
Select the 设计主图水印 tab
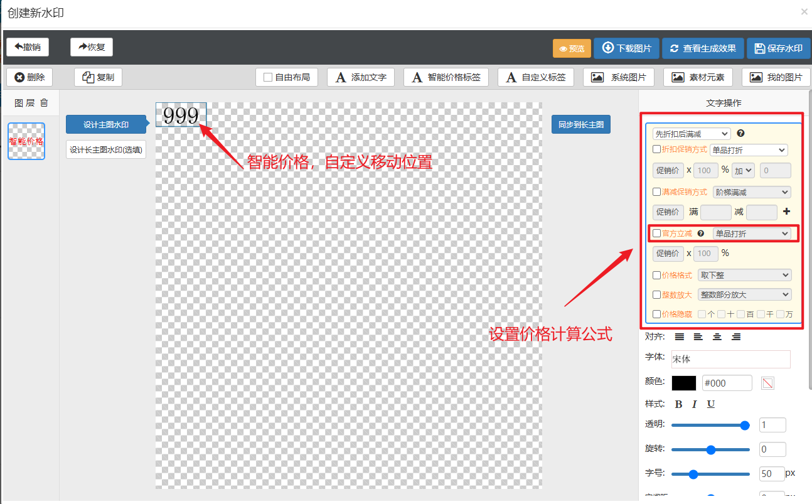pos(106,124)
